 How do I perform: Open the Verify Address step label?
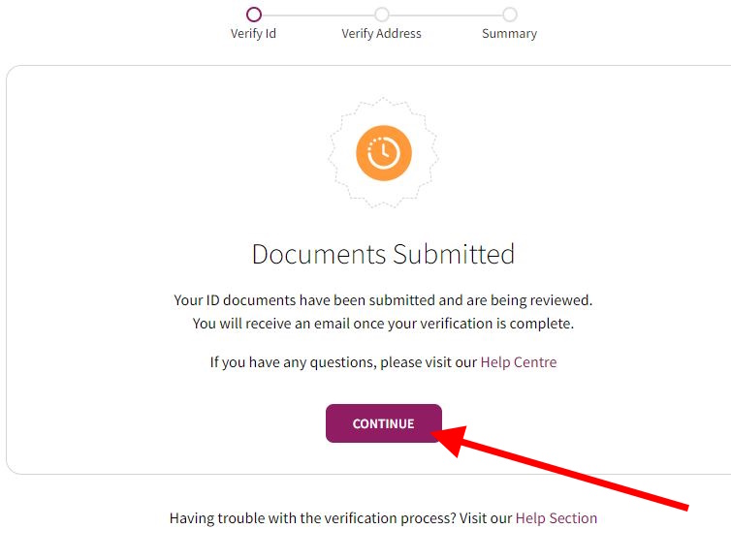click(381, 34)
